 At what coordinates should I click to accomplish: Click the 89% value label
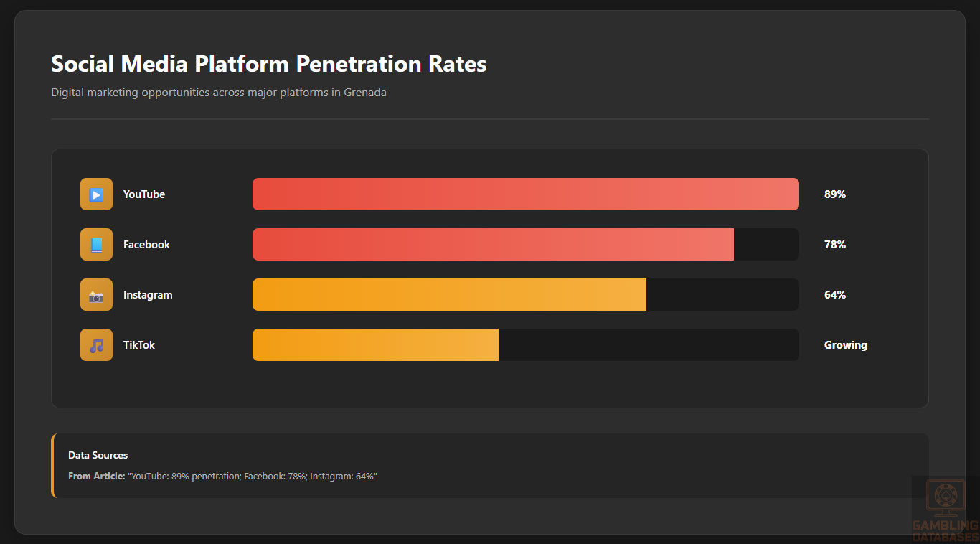[835, 194]
